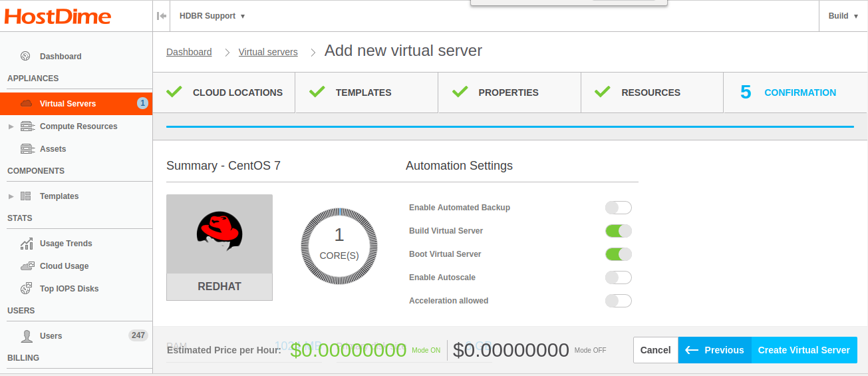Click the Red Hat logo image
The height and width of the screenshot is (376, 868).
[x=219, y=232]
